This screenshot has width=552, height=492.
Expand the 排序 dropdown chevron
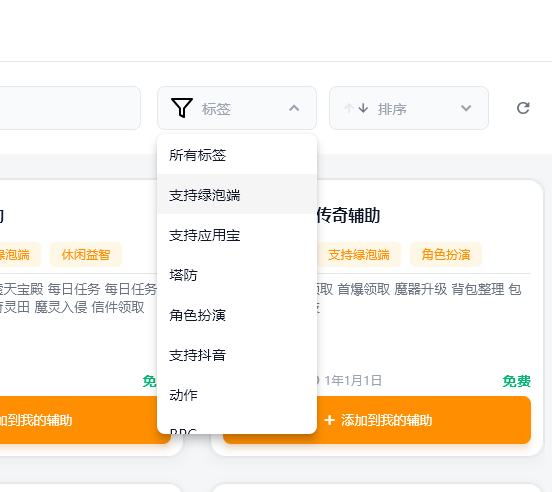[466, 108]
